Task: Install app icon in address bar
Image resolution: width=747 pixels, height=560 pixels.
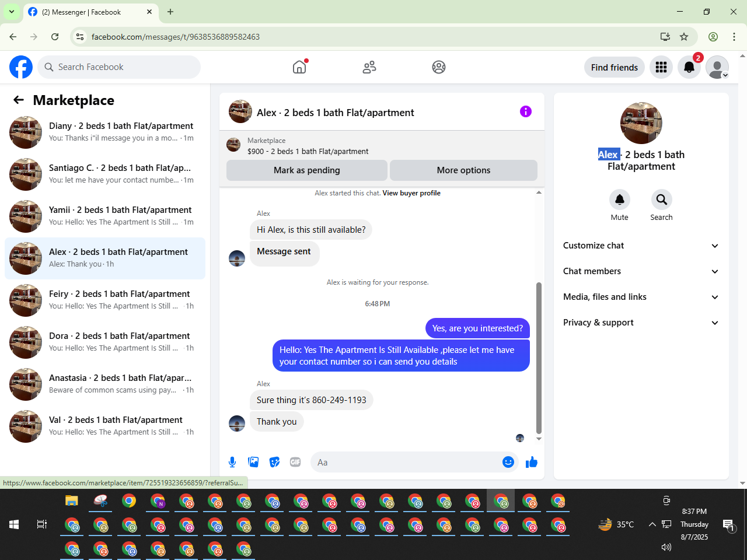Action: 665,37
